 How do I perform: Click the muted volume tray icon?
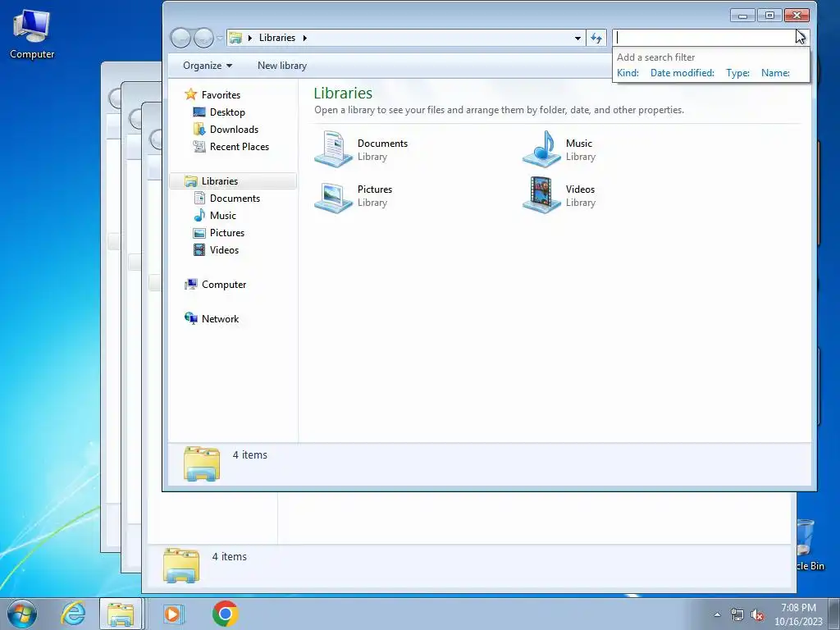tap(757, 615)
